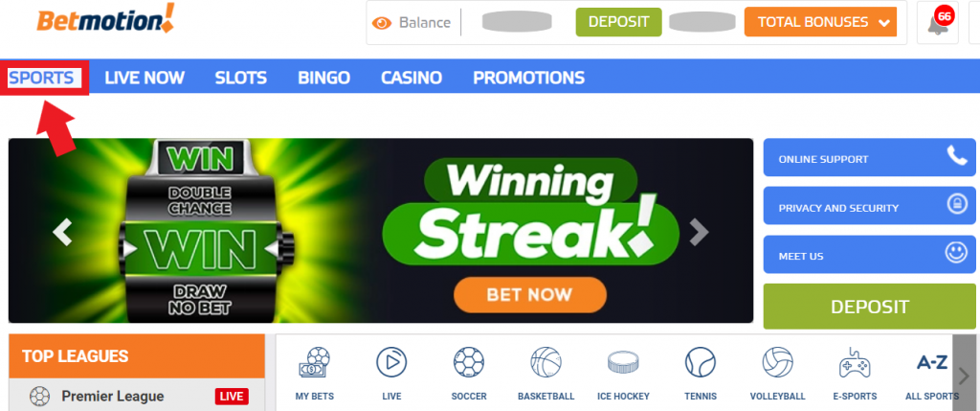Choose the Volleyball icon
980x411 pixels.
coord(777,362)
